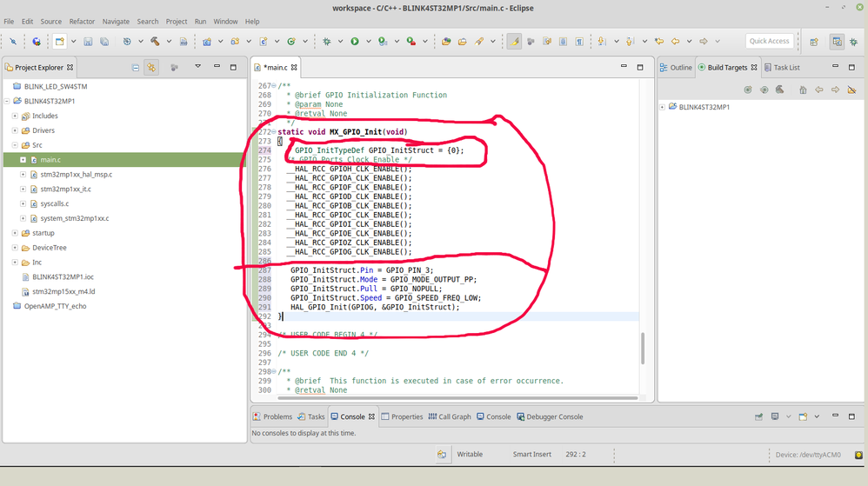This screenshot has height=486, width=868.
Task: Select the BLINK4ST32MP1.ioc file
Action: coord(63,276)
